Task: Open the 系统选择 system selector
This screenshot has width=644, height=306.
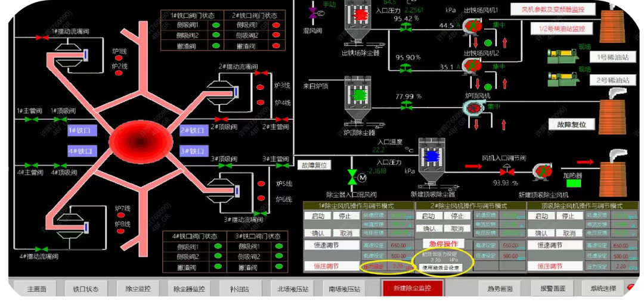Action: [602, 289]
